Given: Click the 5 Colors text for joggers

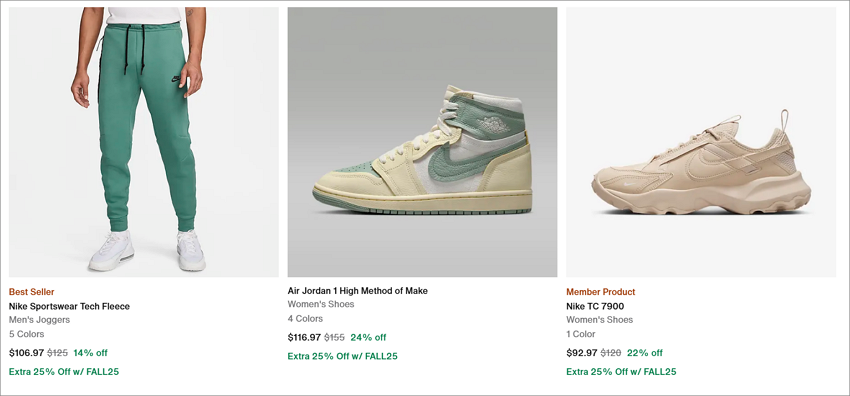Looking at the screenshot, I should [x=27, y=334].
